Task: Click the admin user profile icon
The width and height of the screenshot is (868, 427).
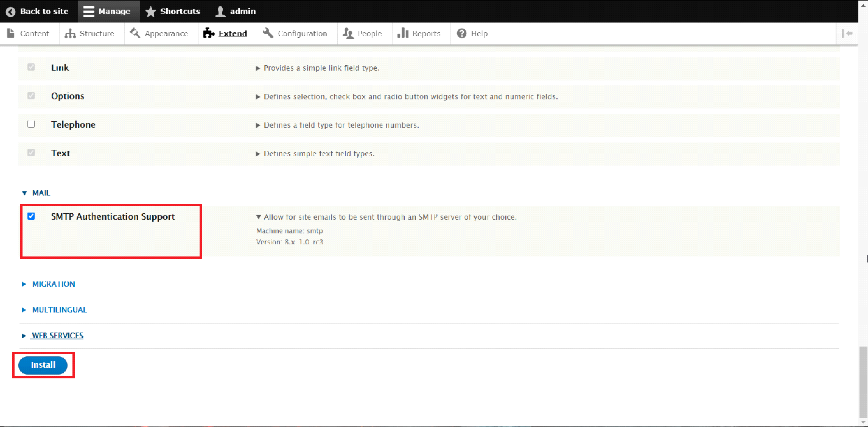Action: point(220,12)
